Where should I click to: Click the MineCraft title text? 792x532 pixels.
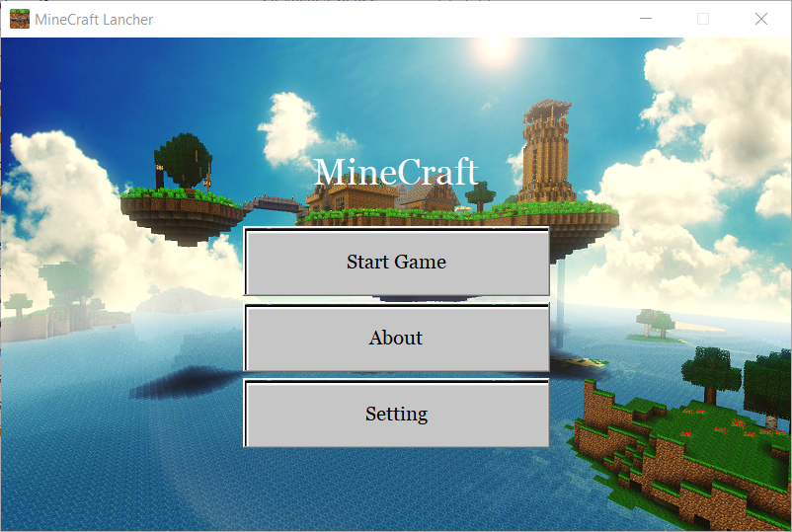[x=396, y=172]
